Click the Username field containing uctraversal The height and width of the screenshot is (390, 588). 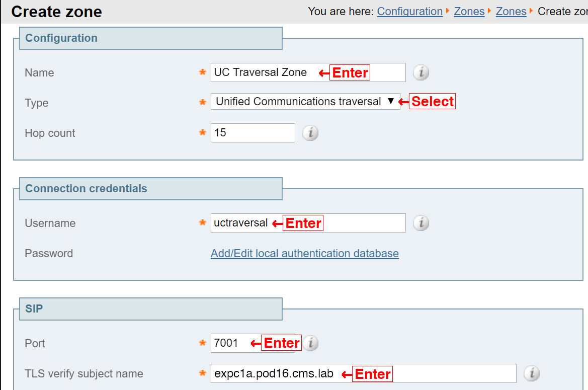(x=308, y=223)
